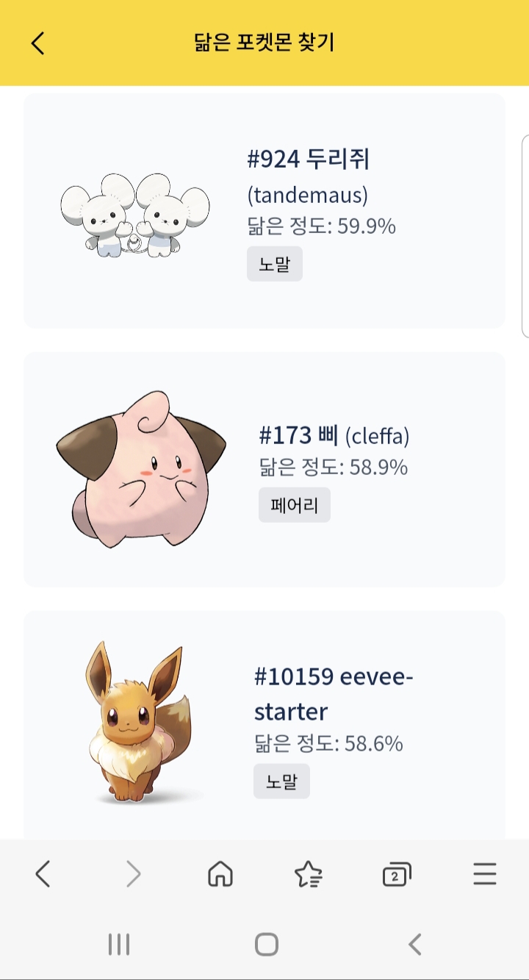Open the #924 두리쥐 title
Image resolution: width=529 pixels, height=980 pixels.
pyautogui.click(x=309, y=159)
